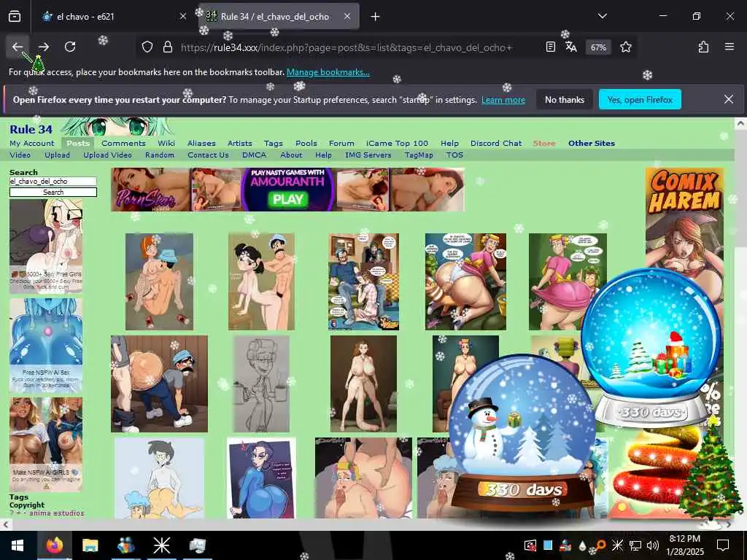Open the 'TagMap' link

[x=419, y=155]
